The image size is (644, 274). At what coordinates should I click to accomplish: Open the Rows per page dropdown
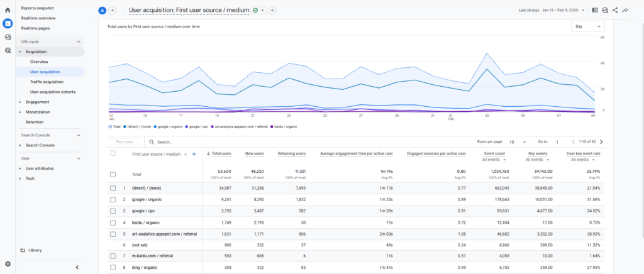516,142
